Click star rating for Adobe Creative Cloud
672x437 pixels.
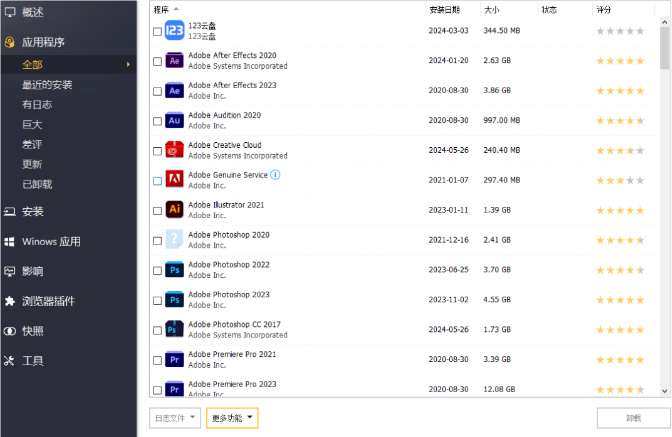click(620, 150)
